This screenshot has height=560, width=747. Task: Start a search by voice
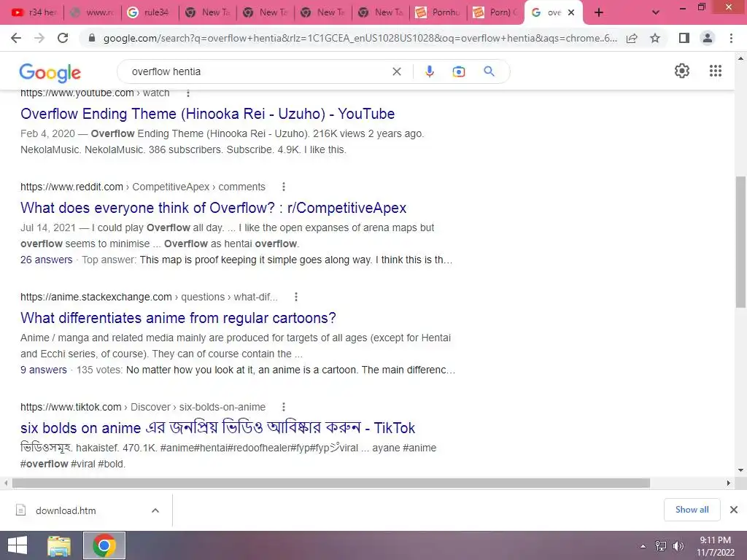(x=429, y=71)
